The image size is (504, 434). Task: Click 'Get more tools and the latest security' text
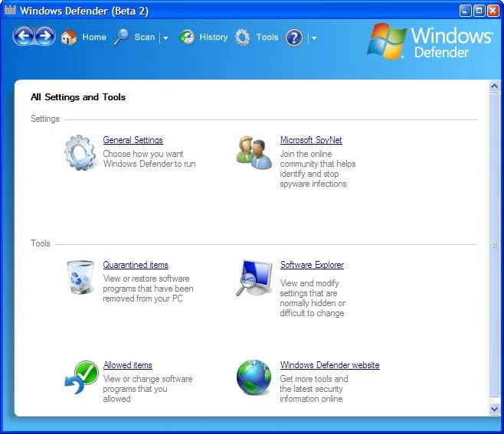(314, 389)
